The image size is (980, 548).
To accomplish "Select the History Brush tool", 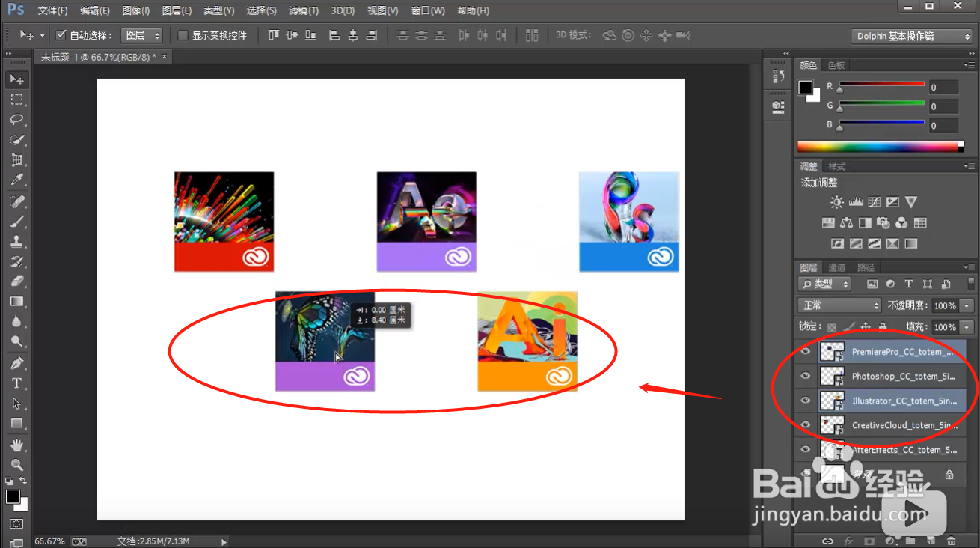I will tap(16, 262).
